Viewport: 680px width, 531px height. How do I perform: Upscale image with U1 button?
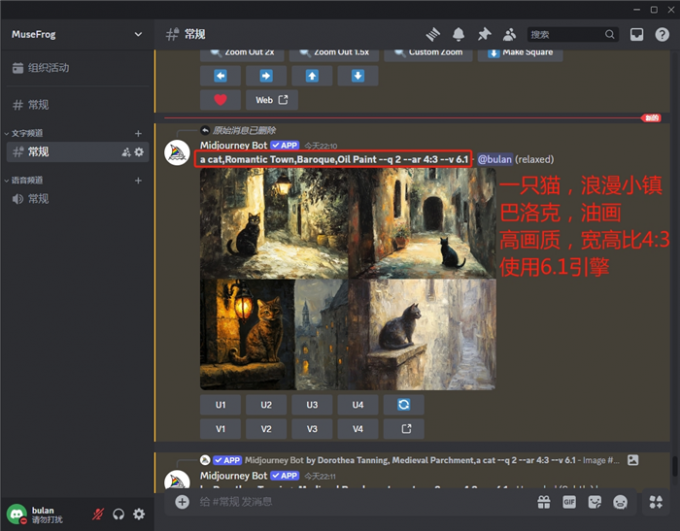(220, 405)
